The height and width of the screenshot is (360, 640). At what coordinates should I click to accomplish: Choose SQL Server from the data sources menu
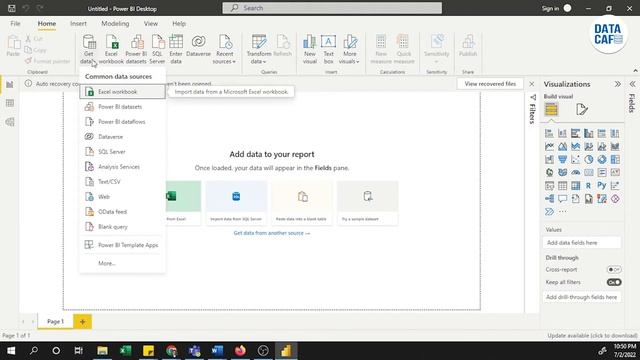[122, 152]
